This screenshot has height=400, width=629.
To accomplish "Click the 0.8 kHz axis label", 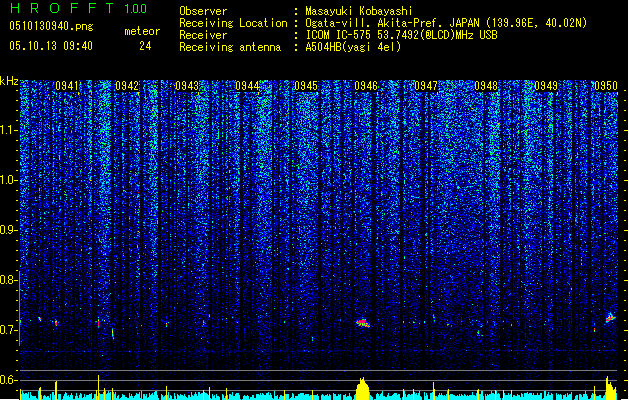I will [x=8, y=280].
